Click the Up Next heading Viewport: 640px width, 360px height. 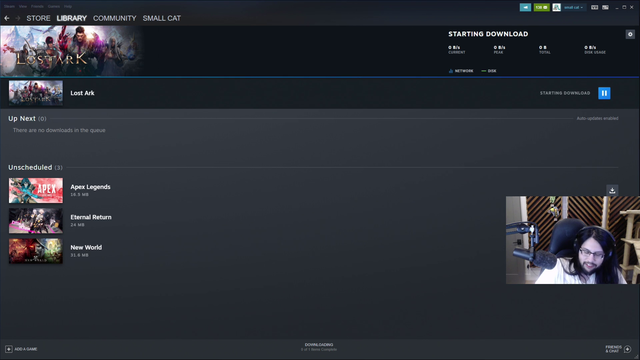pos(22,118)
